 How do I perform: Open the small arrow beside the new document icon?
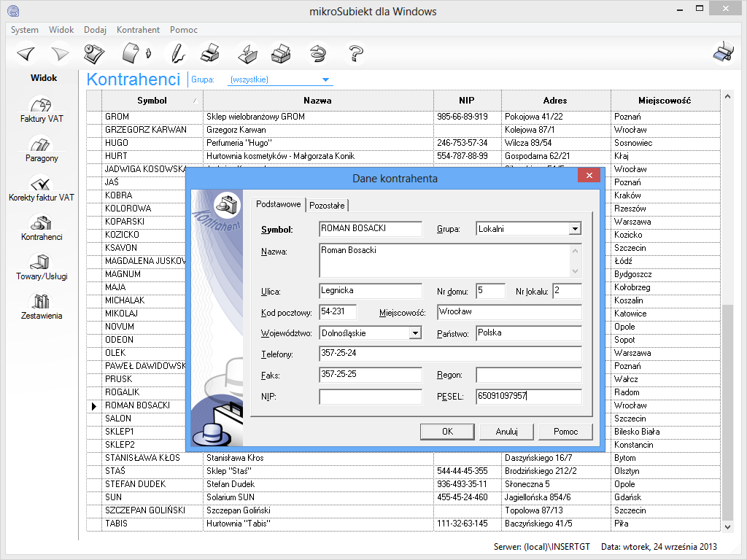click(x=148, y=52)
